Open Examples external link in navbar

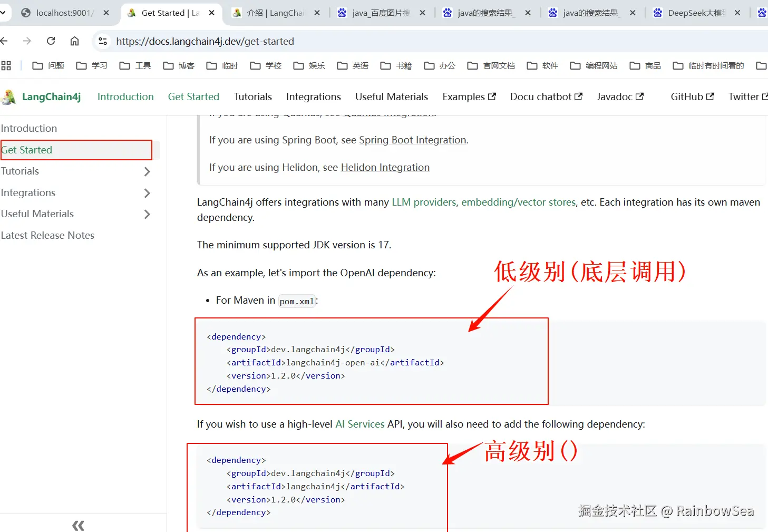[x=469, y=96]
